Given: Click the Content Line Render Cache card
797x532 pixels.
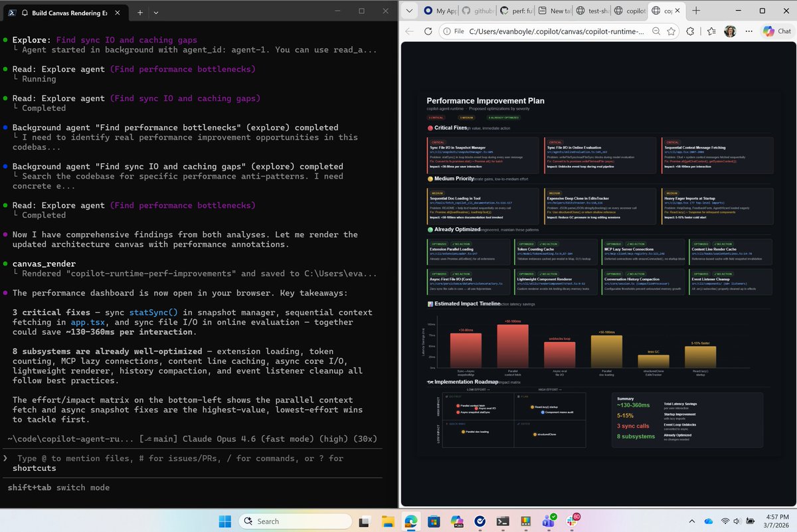Looking at the screenshot, I should (x=731, y=252).
